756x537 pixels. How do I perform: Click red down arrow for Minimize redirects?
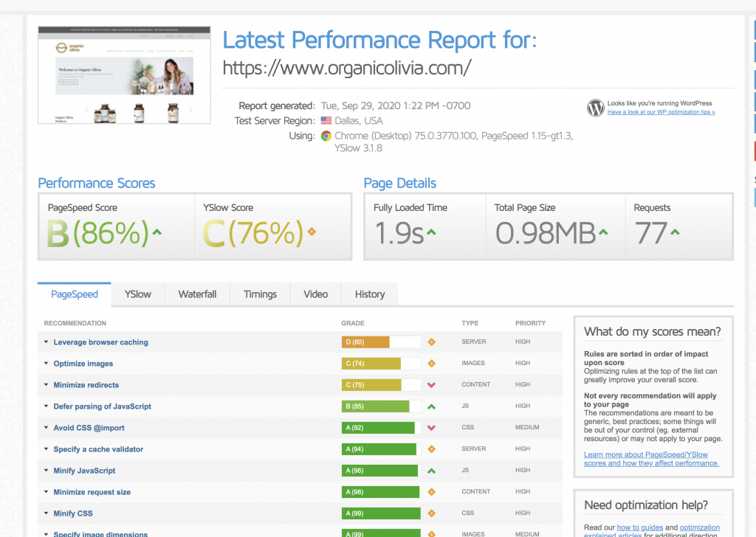pyautogui.click(x=431, y=385)
